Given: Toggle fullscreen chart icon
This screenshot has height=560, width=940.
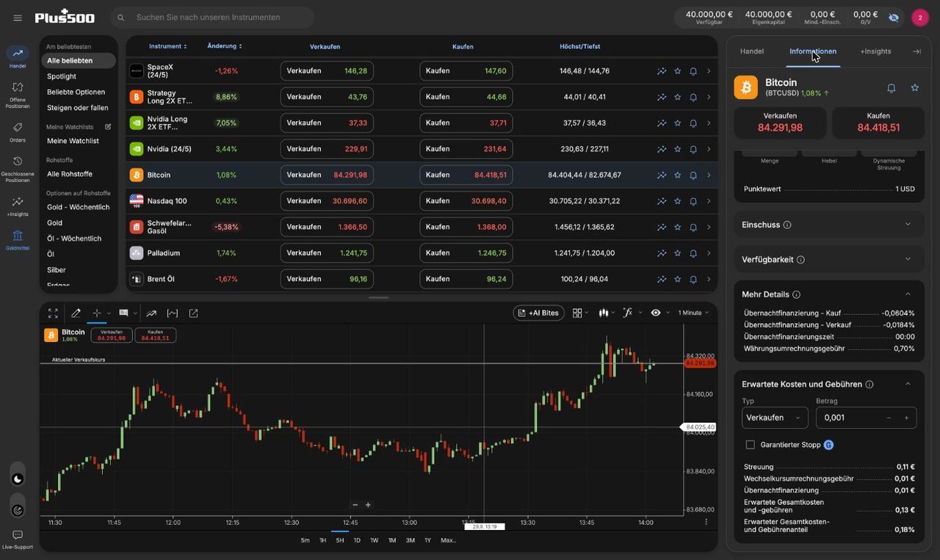Looking at the screenshot, I should [x=53, y=313].
